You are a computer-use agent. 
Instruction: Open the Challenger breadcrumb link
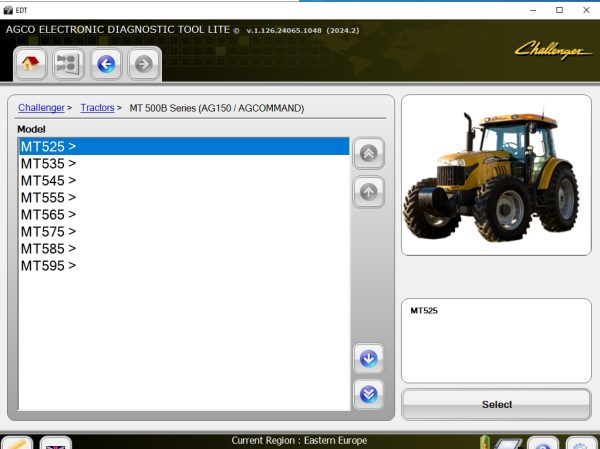click(x=41, y=108)
